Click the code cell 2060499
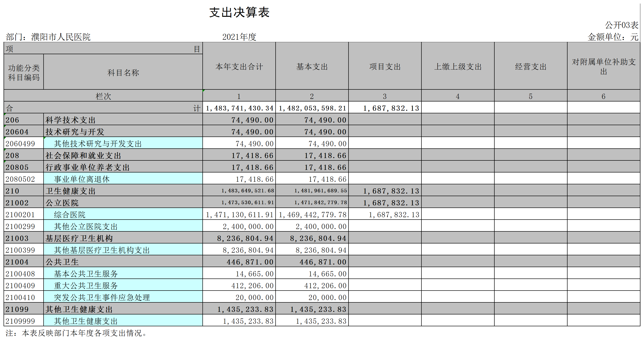The image size is (644, 340). pyautogui.click(x=21, y=144)
